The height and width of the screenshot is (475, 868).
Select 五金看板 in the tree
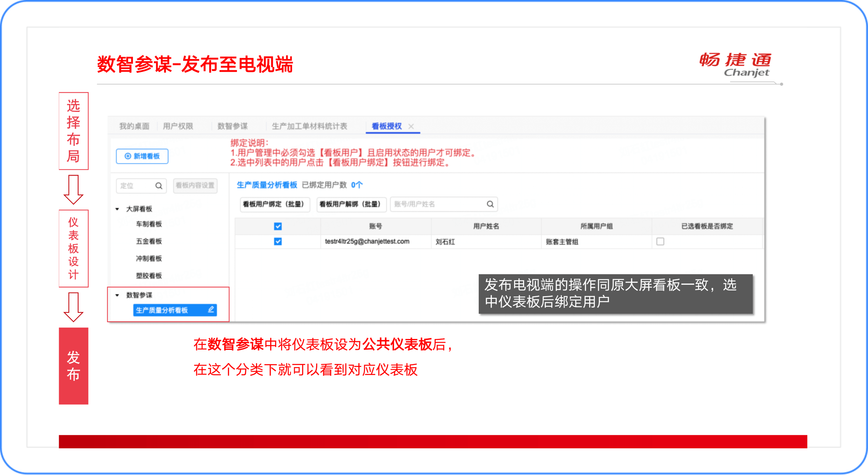tap(149, 242)
